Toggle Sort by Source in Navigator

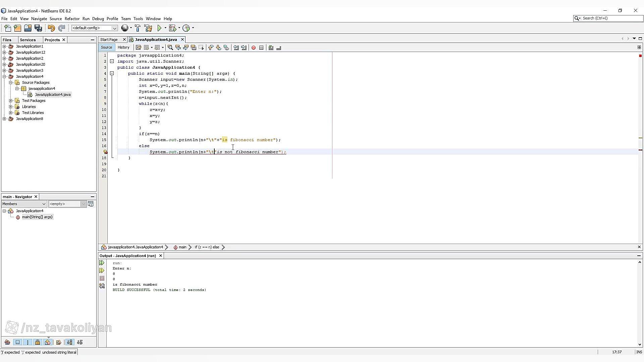pyautogui.click(x=80, y=342)
